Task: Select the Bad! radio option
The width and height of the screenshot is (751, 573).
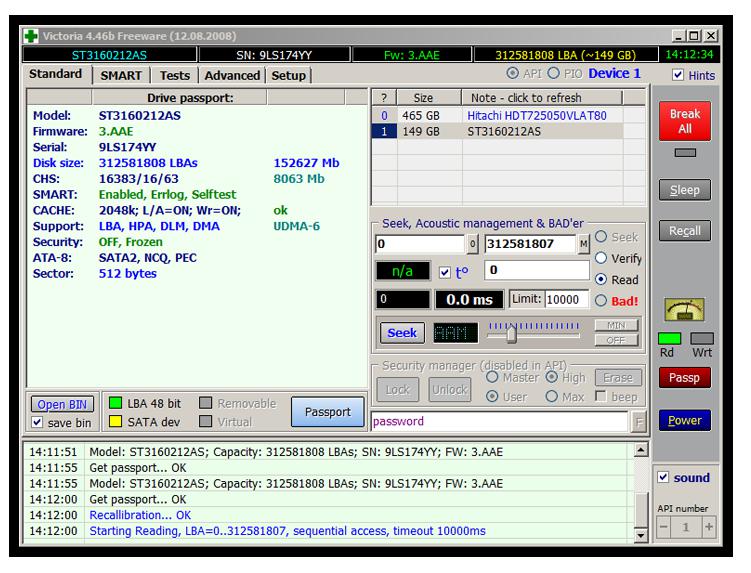Action: 601,301
